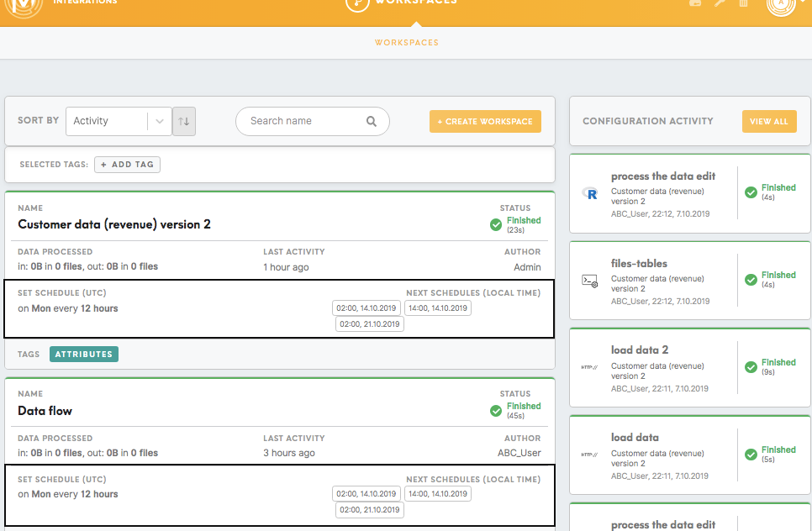The image size is (812, 531).
Task: Select 14:00, 14.10.2019 schedule in Customer data workspace
Action: (438, 308)
